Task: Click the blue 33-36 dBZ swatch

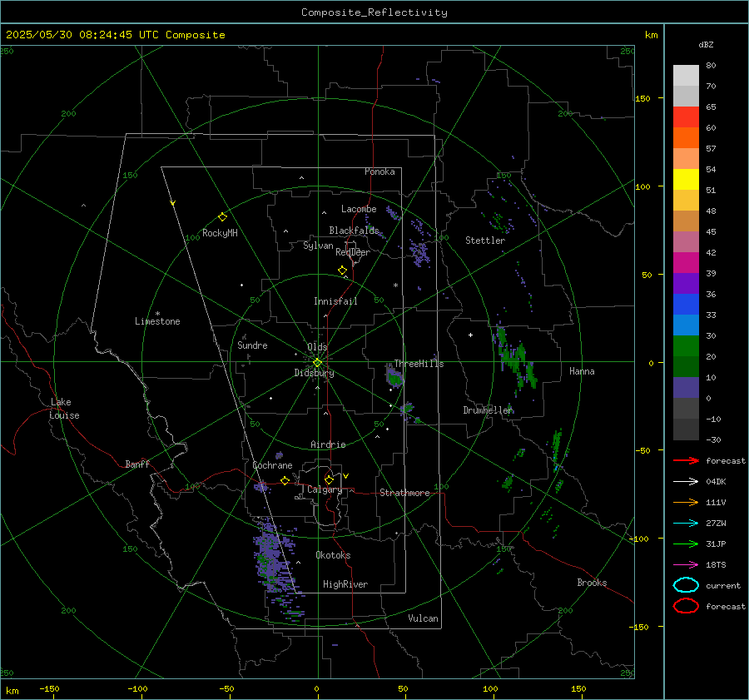Action: coord(686,305)
